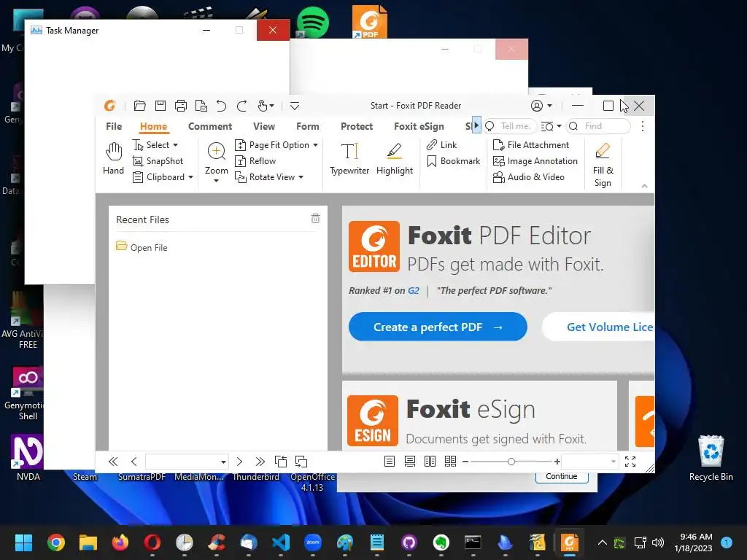Move the zoom slider handle

(x=511, y=462)
